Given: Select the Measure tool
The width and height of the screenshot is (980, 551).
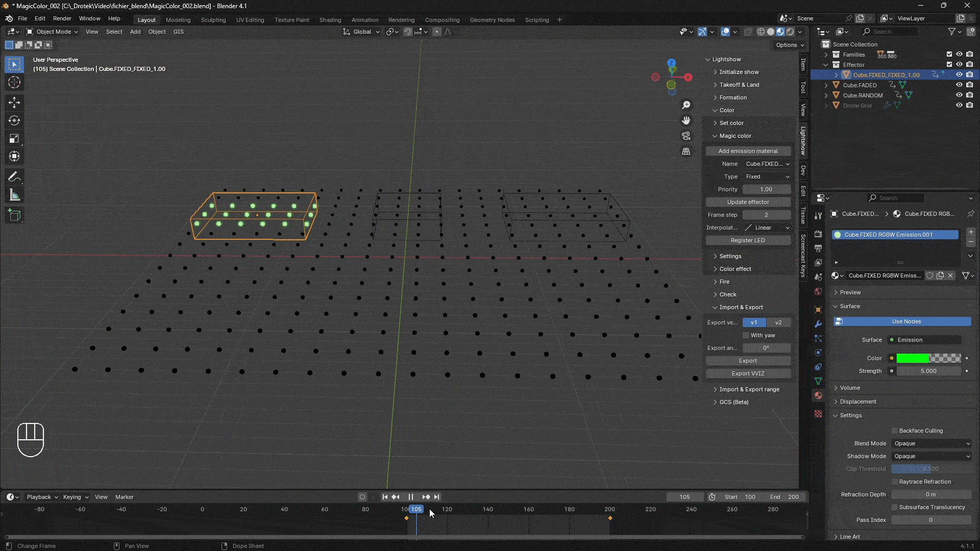Looking at the screenshot, I should (14, 195).
